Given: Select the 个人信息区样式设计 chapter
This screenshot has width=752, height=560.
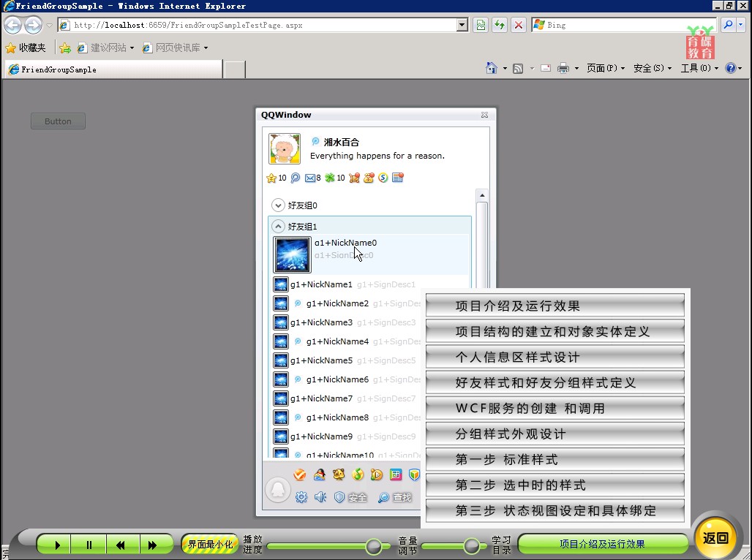Looking at the screenshot, I should tap(555, 357).
